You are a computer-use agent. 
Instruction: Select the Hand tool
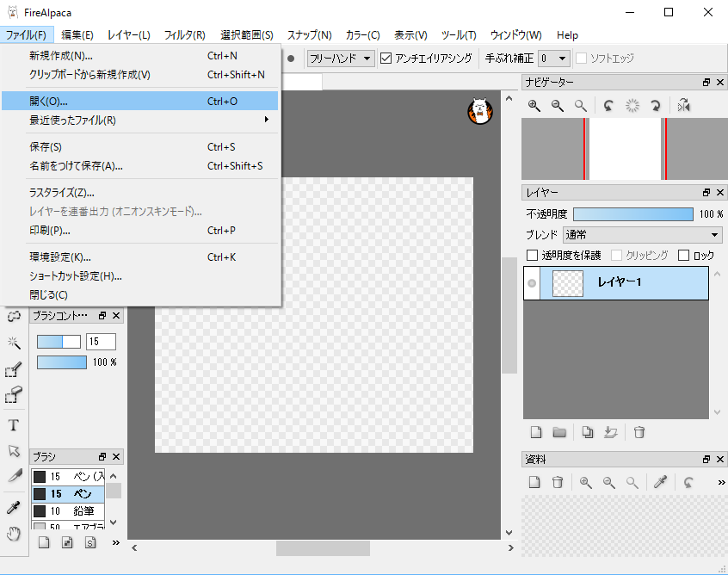coord(13,534)
